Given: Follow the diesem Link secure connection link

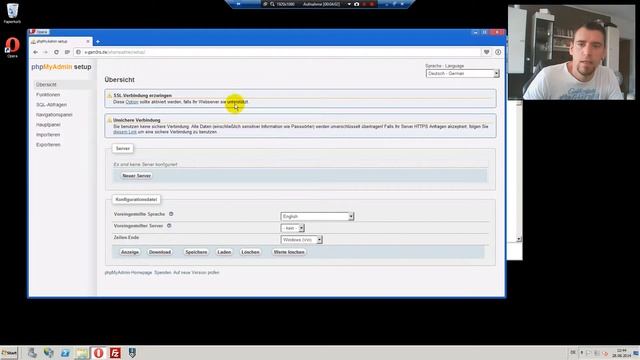Looking at the screenshot, I should tap(125, 132).
